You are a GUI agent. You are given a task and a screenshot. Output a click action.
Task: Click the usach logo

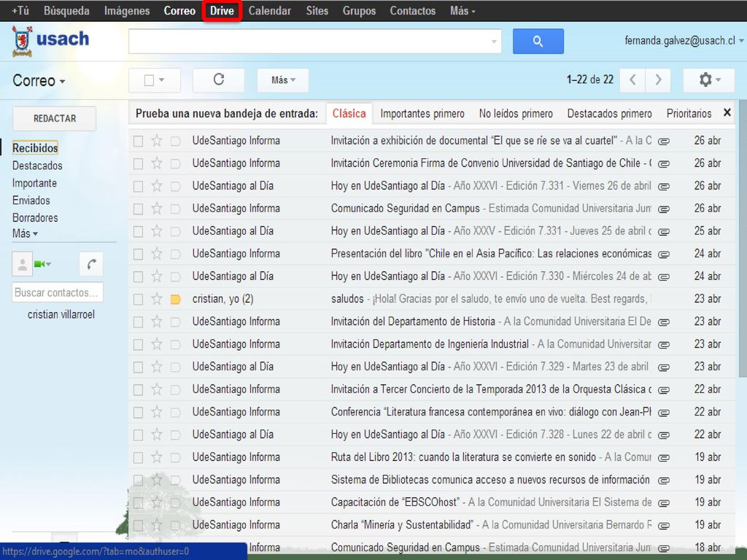[x=50, y=41]
